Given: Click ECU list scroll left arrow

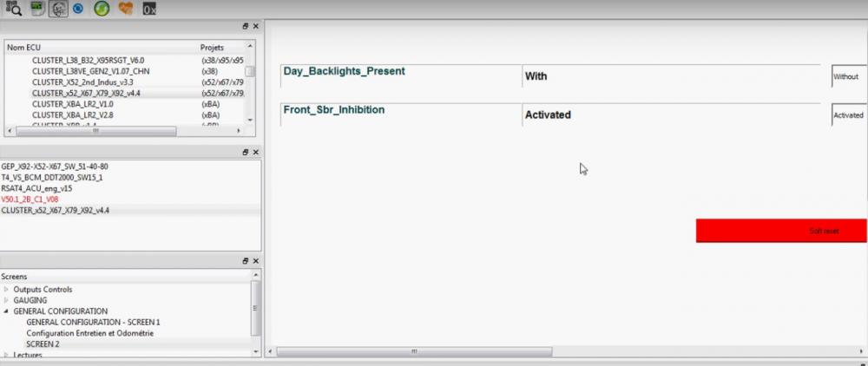Looking at the screenshot, I should (x=10, y=131).
